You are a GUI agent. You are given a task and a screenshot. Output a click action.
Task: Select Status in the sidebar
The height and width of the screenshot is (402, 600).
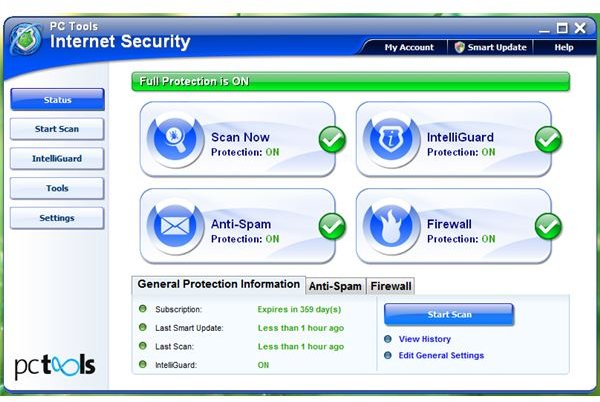coord(57,100)
